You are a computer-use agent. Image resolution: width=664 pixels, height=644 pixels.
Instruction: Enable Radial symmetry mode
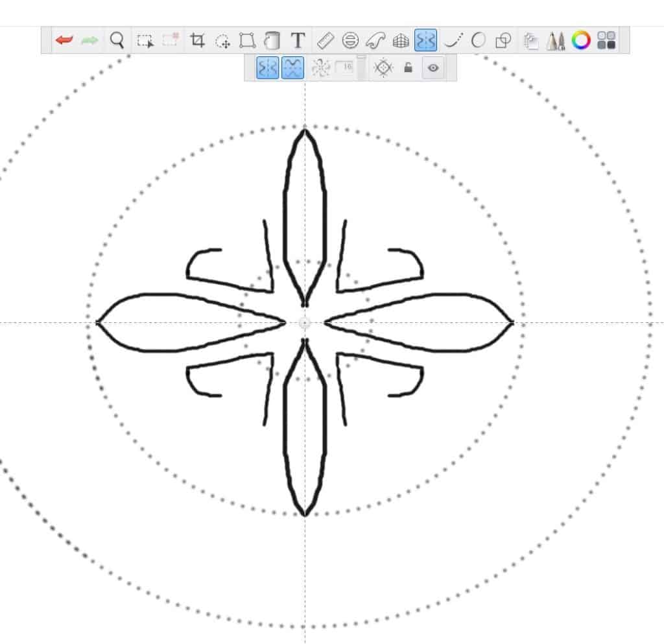click(320, 67)
